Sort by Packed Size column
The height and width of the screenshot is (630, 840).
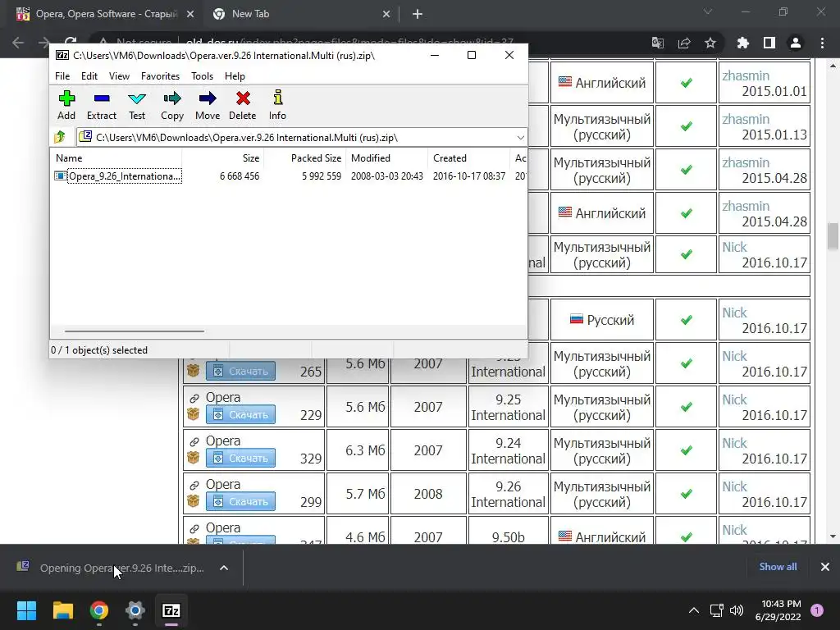tap(305, 158)
